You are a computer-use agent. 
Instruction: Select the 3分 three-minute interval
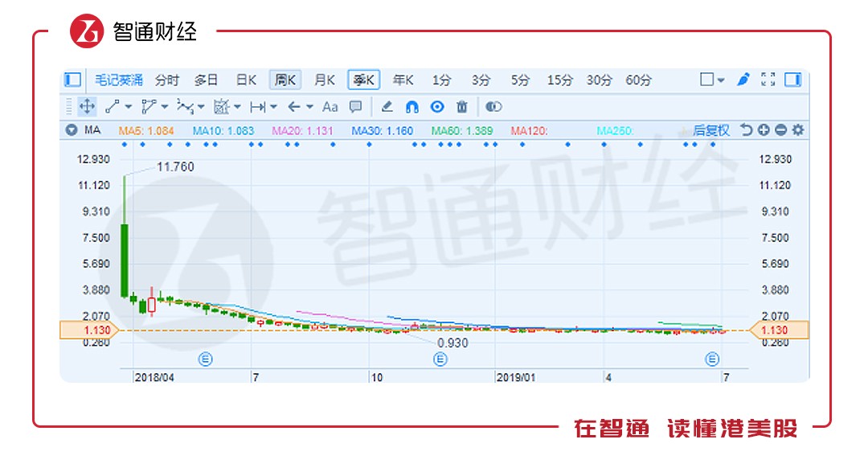[481, 80]
